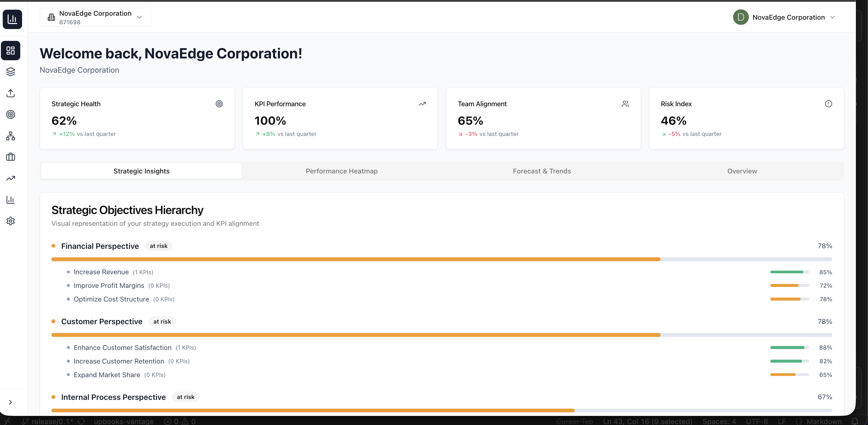This screenshot has height=425, width=868.
Task: Open the Forecast & Trends tab
Action: tap(541, 171)
